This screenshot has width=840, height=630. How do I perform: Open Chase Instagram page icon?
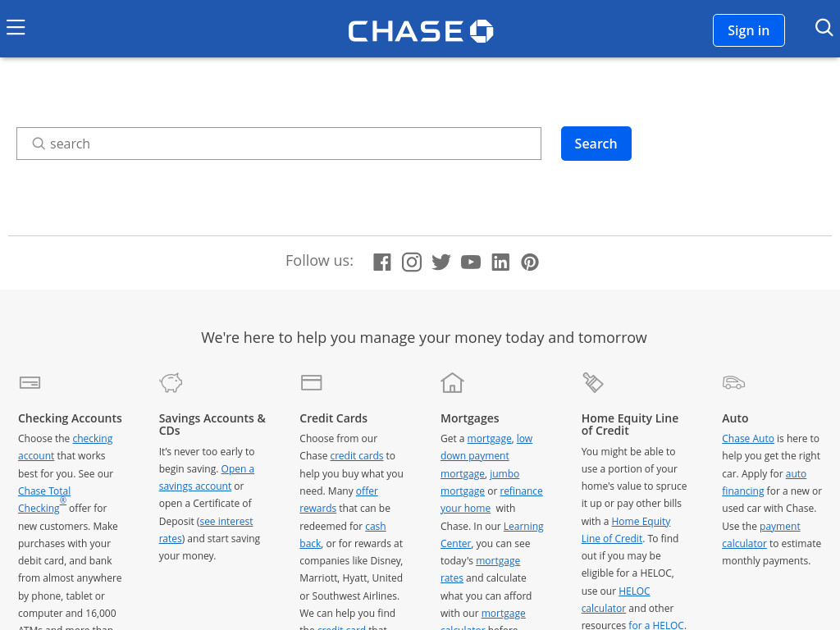412,262
